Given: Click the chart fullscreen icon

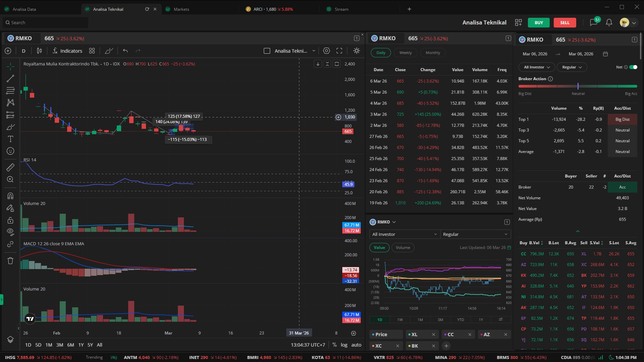Looking at the screenshot, I should 339,51.
